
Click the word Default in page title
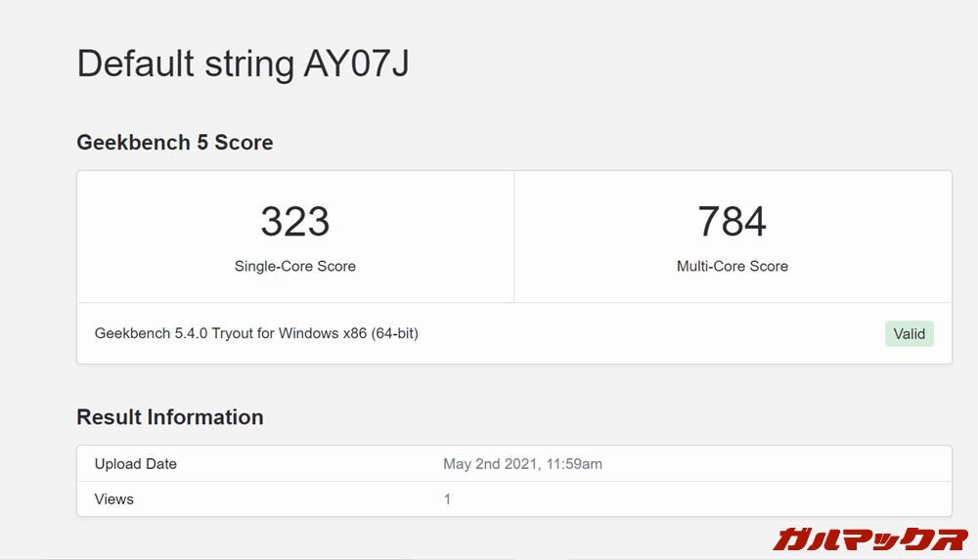click(x=136, y=65)
